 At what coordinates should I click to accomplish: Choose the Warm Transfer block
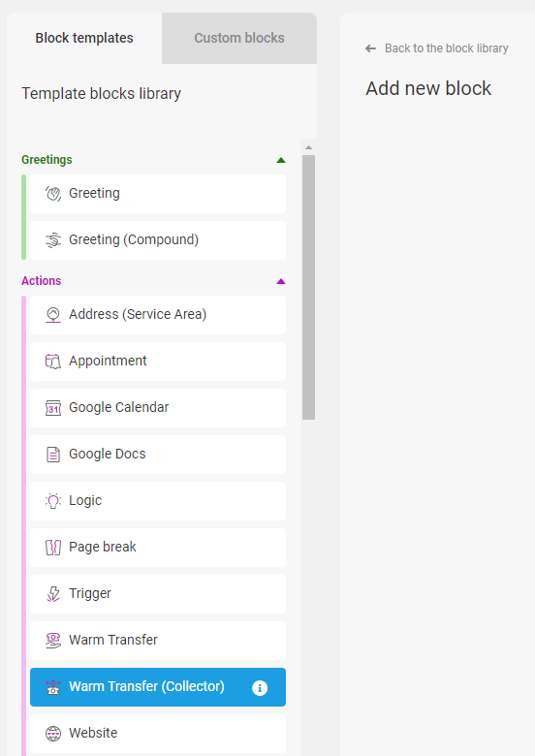158,641
